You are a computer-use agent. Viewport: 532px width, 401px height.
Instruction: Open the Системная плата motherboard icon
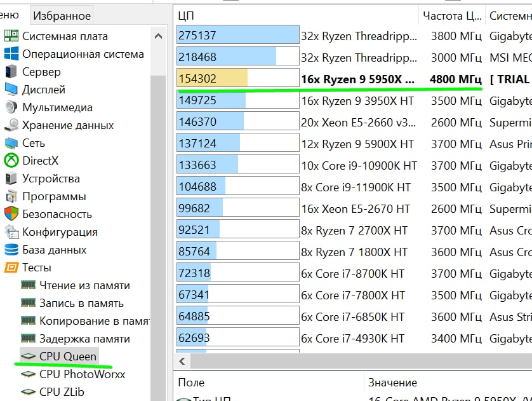click(x=11, y=36)
